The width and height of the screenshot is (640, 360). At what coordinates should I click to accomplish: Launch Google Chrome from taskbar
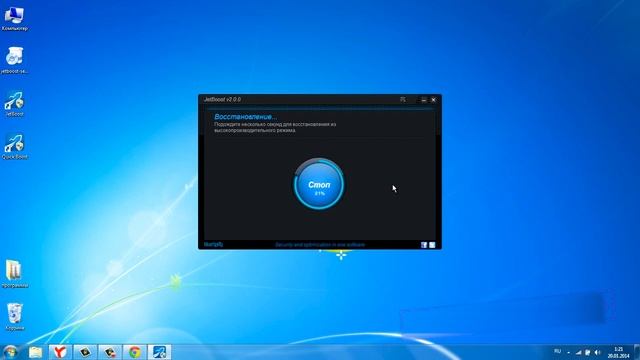click(135, 352)
